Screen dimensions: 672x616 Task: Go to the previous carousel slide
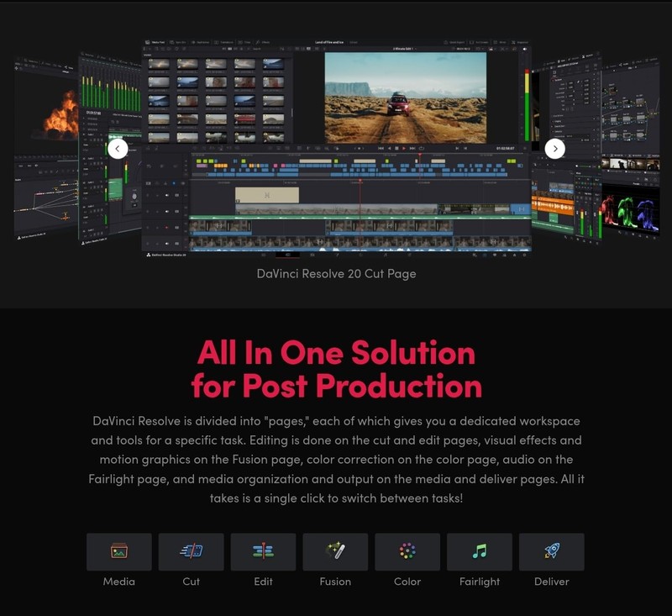[118, 149]
